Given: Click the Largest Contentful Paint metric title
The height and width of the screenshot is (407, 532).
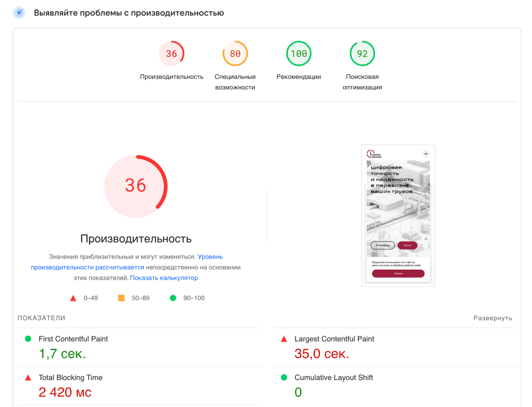Looking at the screenshot, I should (x=334, y=339).
